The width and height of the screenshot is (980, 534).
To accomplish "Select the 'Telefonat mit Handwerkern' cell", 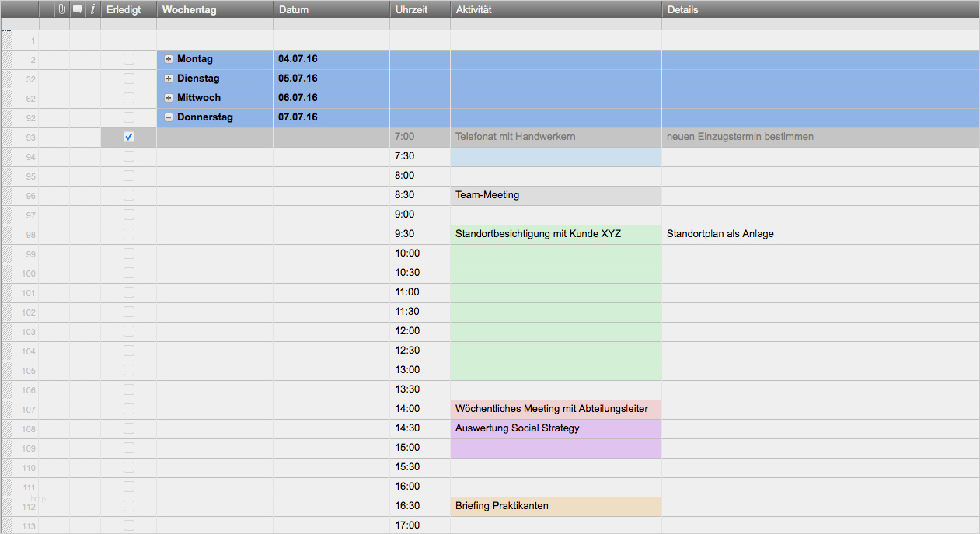I will coord(556,137).
